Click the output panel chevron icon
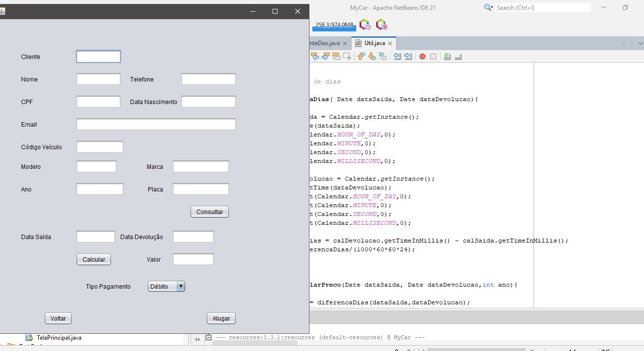Viewport: 644px width, 351px height. pyautogui.click(x=197, y=339)
